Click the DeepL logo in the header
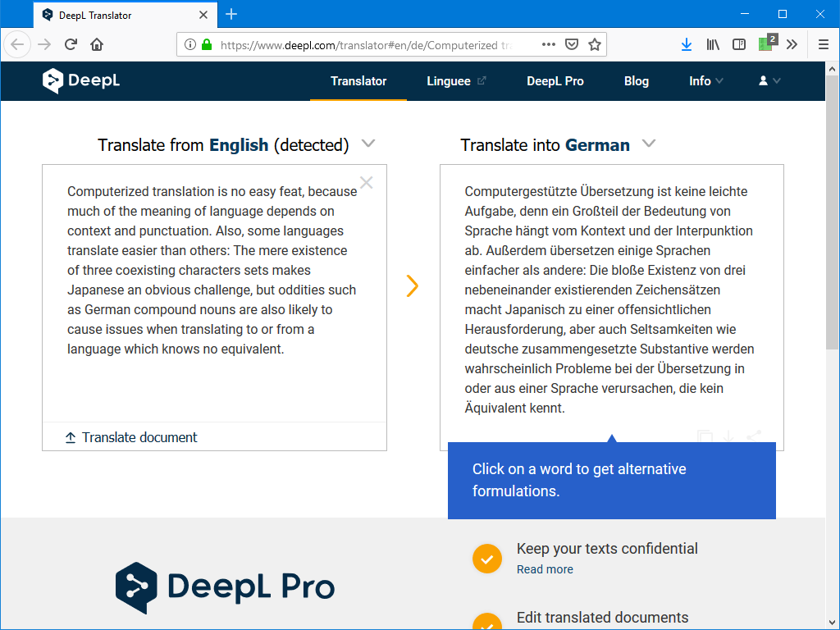 click(81, 81)
